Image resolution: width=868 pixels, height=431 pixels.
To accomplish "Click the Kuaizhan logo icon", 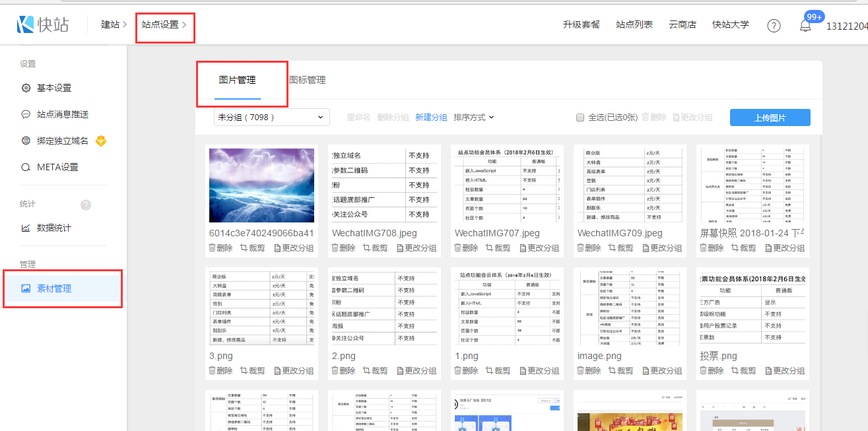I will pyautogui.click(x=25, y=24).
